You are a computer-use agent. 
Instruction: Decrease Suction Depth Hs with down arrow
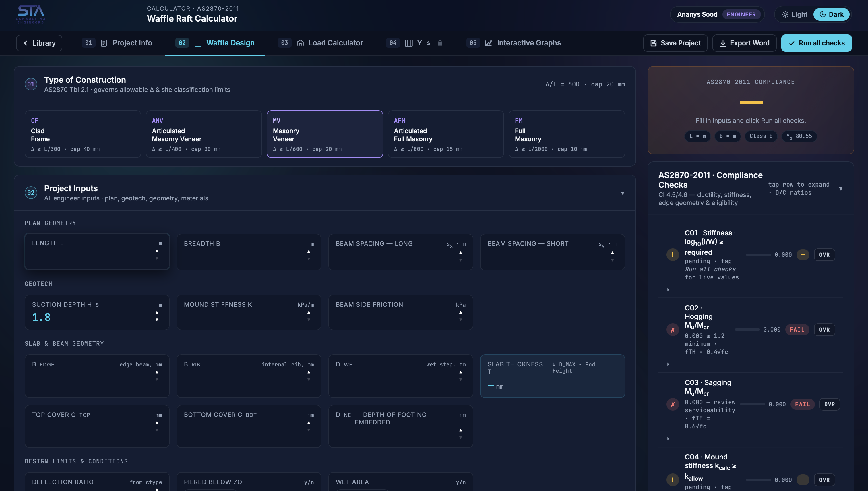point(157,320)
